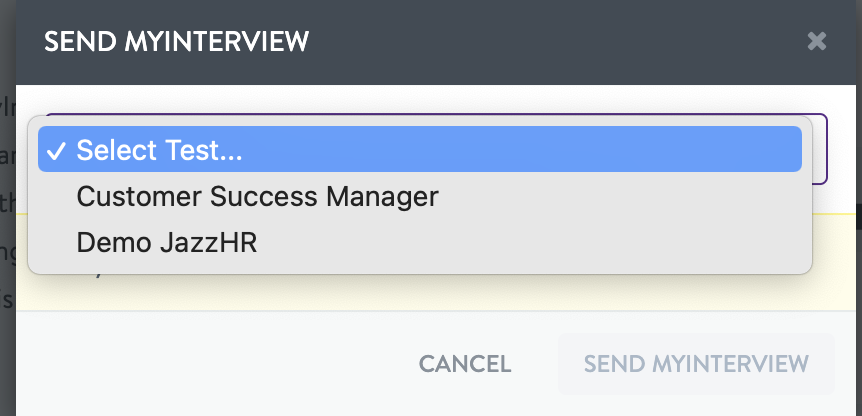
Task: Click the Cancel button
Action: pos(465,364)
